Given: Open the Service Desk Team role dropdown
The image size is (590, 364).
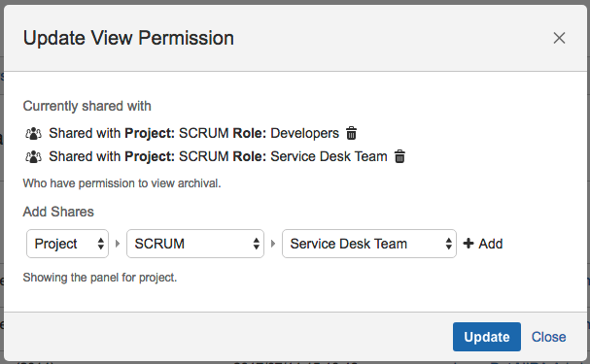Looking at the screenshot, I should coord(369,244).
